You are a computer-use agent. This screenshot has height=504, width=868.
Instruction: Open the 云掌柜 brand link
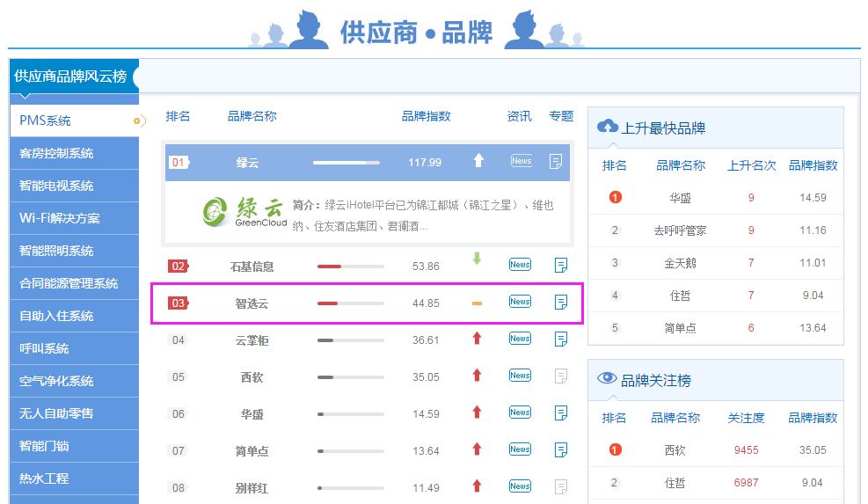click(x=252, y=340)
